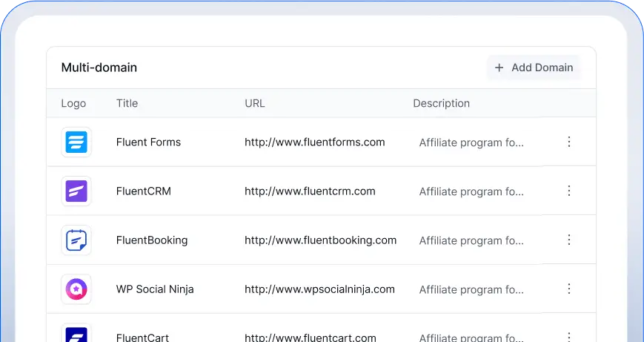644x342 pixels.
Task: Click the FluentCRM row description text
Action: pyautogui.click(x=471, y=191)
